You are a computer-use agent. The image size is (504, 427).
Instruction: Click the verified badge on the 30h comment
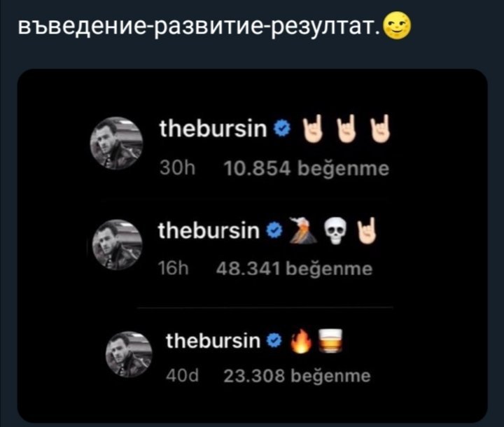pyautogui.click(x=282, y=129)
